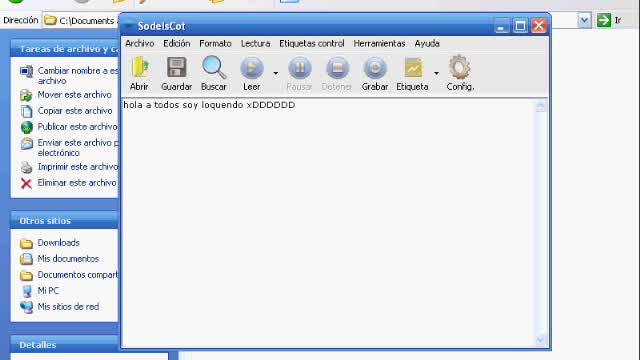Close the SodelsCot window

[x=539, y=26]
